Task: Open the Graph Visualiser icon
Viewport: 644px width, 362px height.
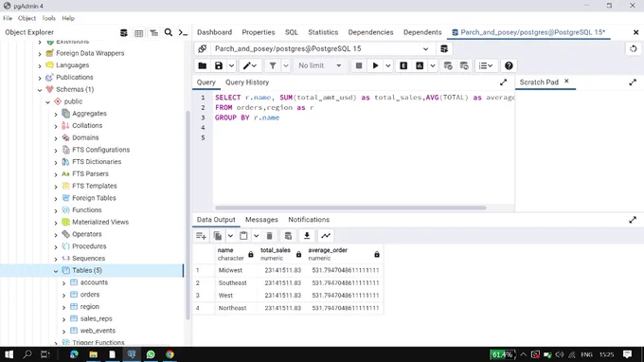Action: click(326, 236)
